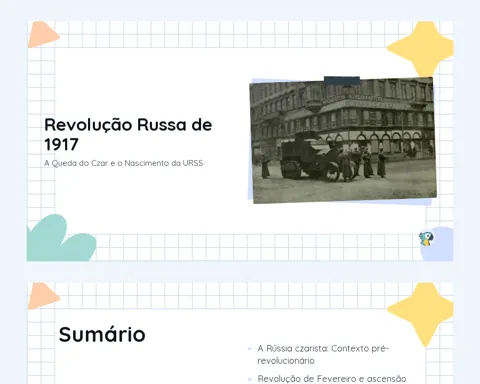The width and height of the screenshot is (480, 384).
Task: Click subtitle 'A Queda do Czar e o Nascimento da URSS'
Action: point(123,163)
